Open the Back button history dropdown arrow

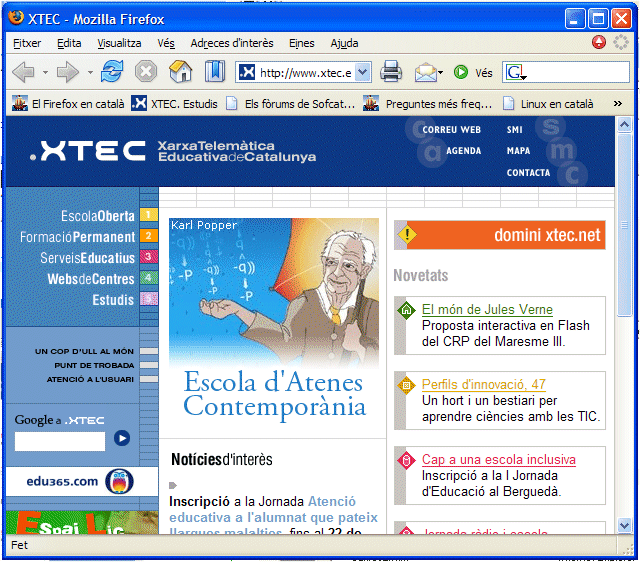click(x=45, y=73)
